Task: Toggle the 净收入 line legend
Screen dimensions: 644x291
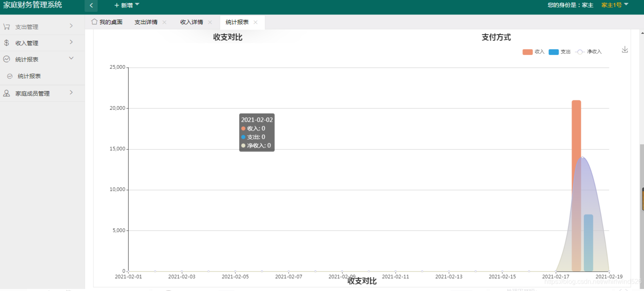Action: [x=588, y=52]
